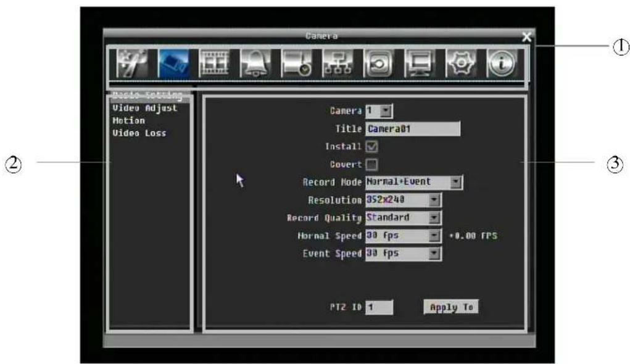
Task: Select Basic Setting in sidebar
Action: 147,95
